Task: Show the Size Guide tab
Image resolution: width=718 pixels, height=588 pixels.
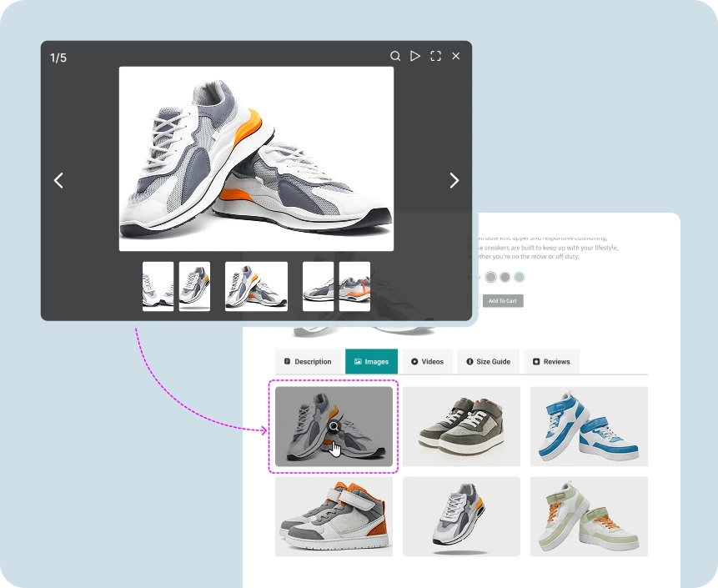Action: [488, 361]
